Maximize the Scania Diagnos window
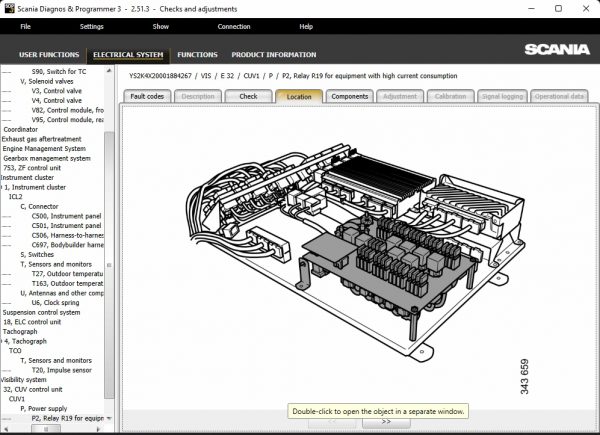This screenshot has width=600, height=435. pyautogui.click(x=557, y=8)
